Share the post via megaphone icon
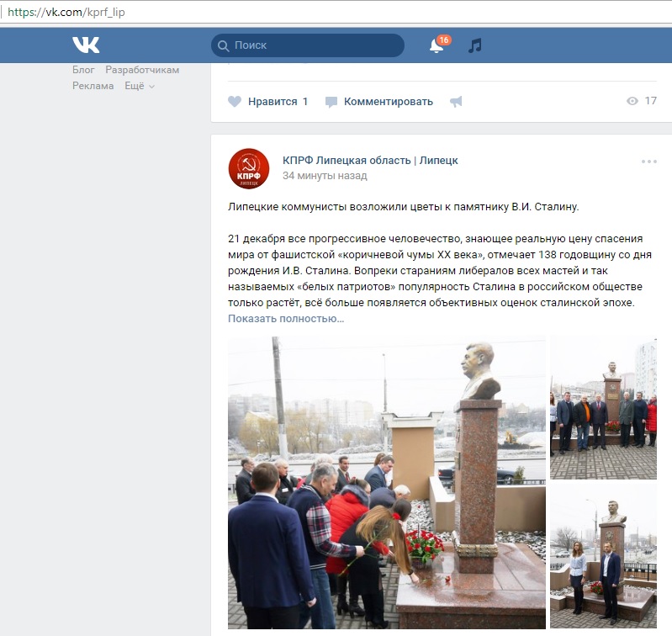This screenshot has width=672, height=636. click(x=456, y=102)
